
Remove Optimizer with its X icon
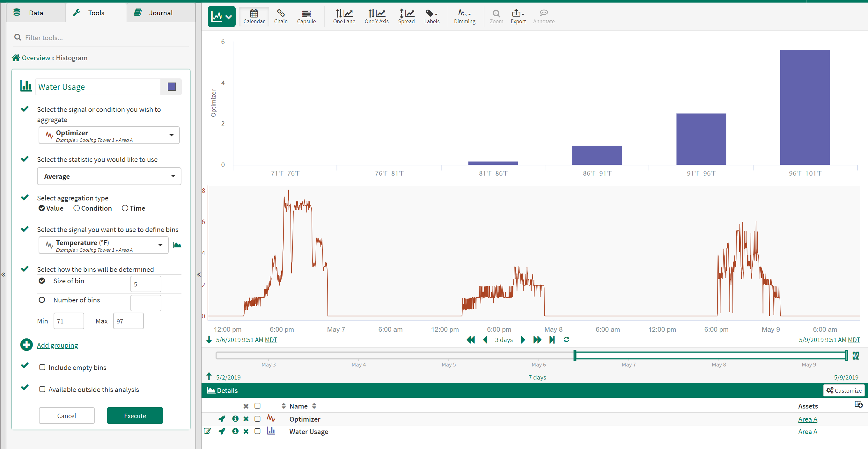pos(246,419)
